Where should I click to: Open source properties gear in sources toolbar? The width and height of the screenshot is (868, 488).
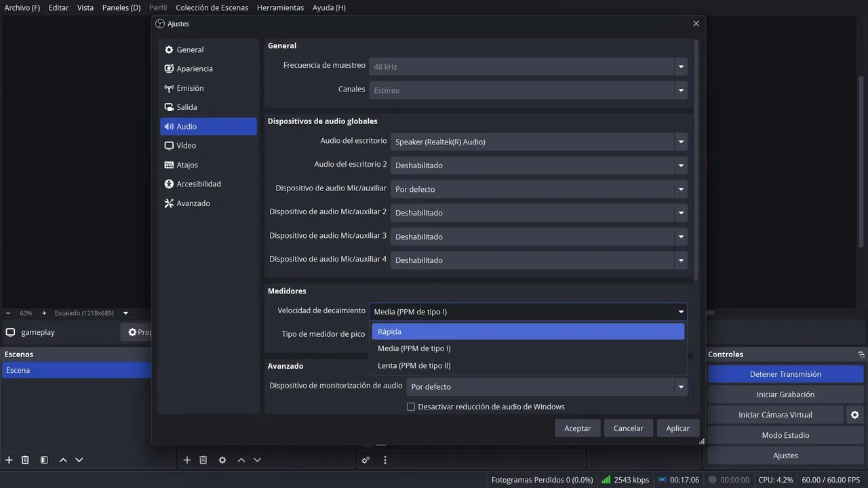click(x=222, y=460)
